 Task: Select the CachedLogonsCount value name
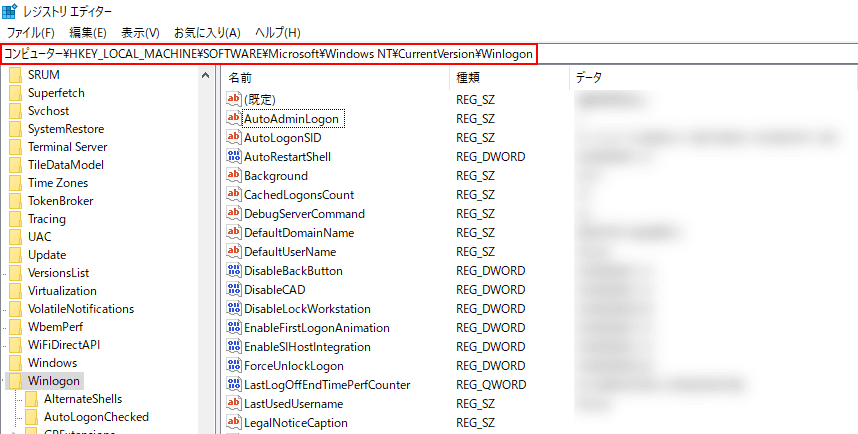[299, 195]
